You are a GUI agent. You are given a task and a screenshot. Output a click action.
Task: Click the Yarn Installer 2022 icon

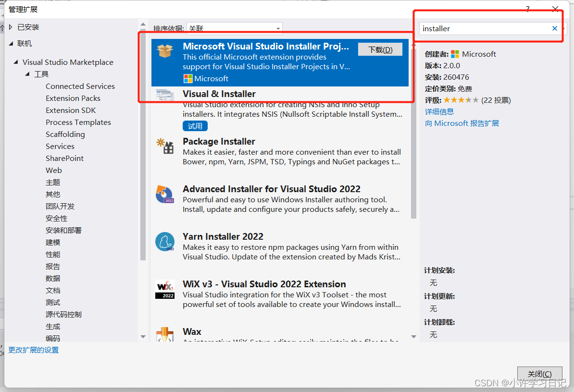(165, 242)
